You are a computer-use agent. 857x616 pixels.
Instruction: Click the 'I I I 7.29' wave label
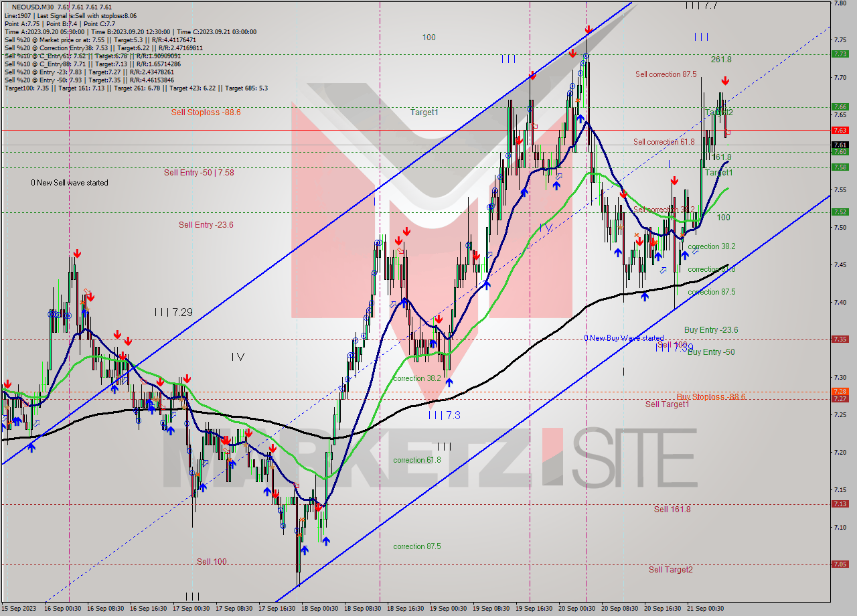pyautogui.click(x=173, y=312)
